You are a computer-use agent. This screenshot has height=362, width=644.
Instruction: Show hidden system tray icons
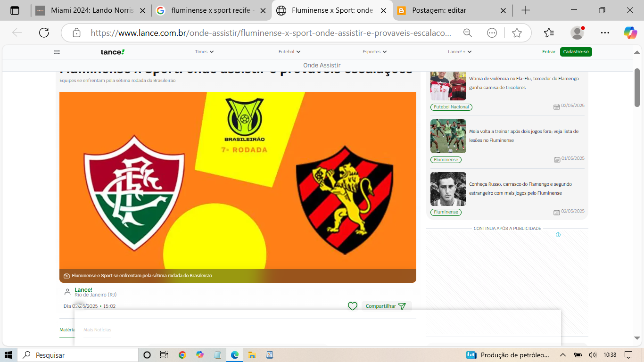click(563, 355)
